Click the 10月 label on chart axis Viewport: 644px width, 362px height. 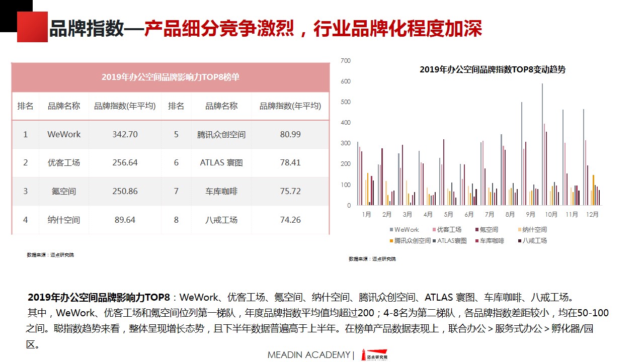point(551,214)
